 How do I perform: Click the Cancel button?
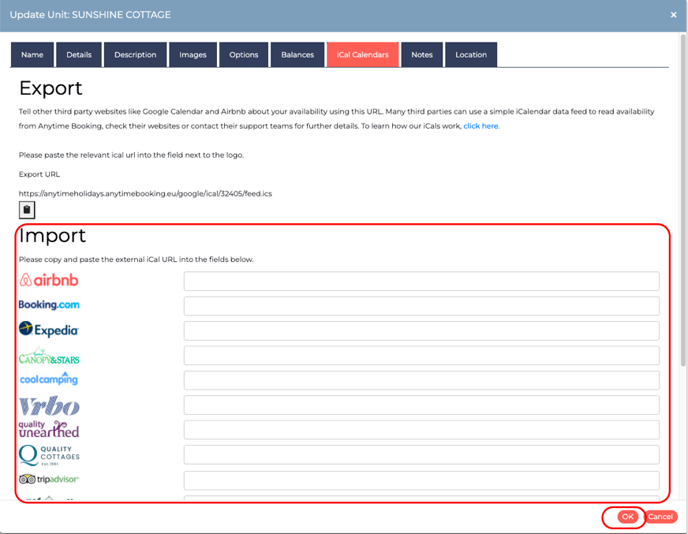click(x=660, y=517)
